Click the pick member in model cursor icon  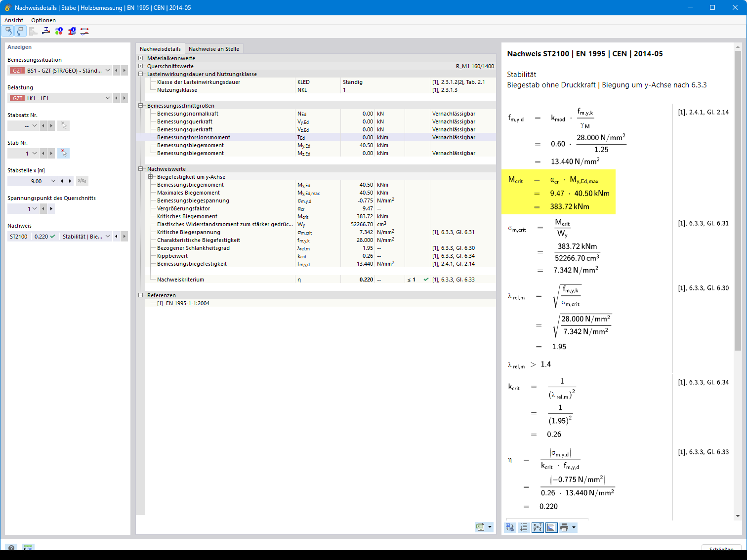[x=63, y=154]
